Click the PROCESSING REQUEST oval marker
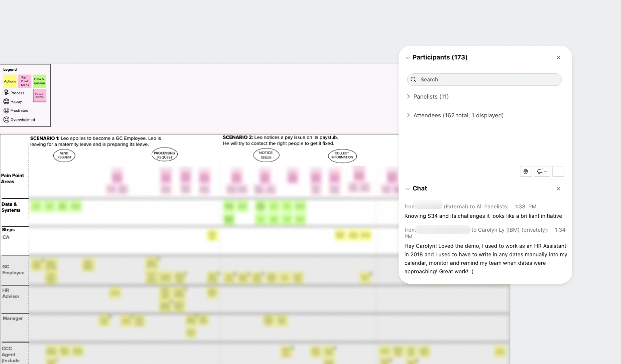The height and width of the screenshot is (364, 621). [164, 155]
